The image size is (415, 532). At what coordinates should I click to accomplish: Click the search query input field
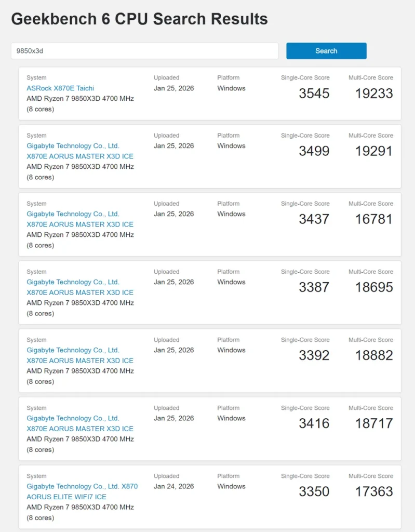pos(143,51)
